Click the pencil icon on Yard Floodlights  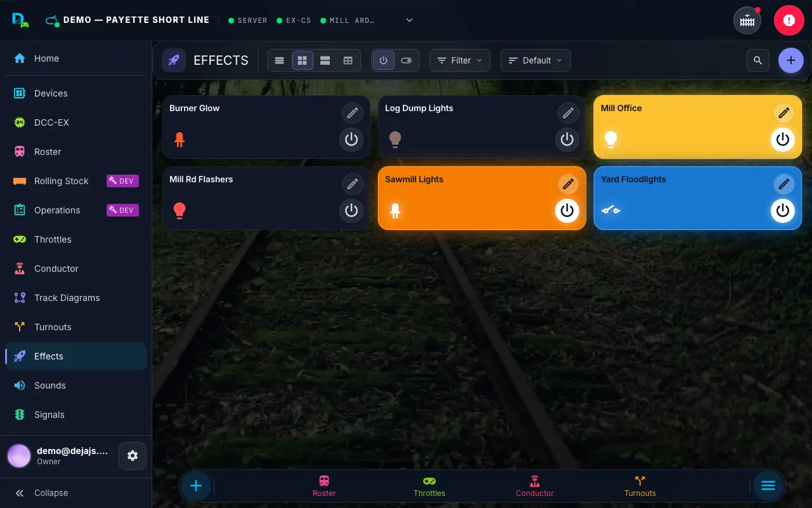coord(783,185)
